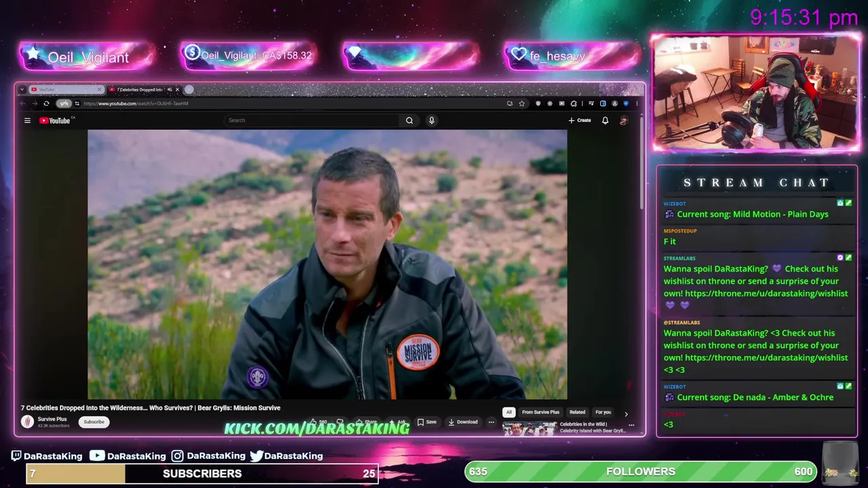The image size is (868, 488).
Task: Select the All filter chip
Action: tap(509, 412)
